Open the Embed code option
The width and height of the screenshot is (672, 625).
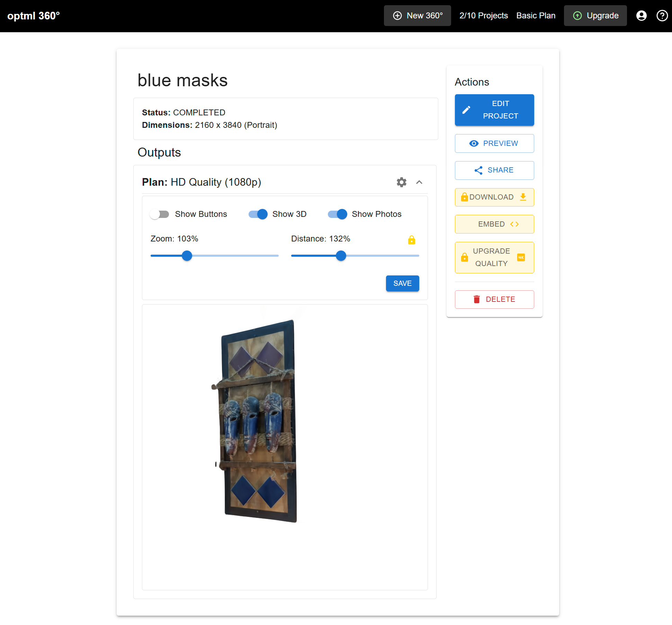[x=494, y=224]
